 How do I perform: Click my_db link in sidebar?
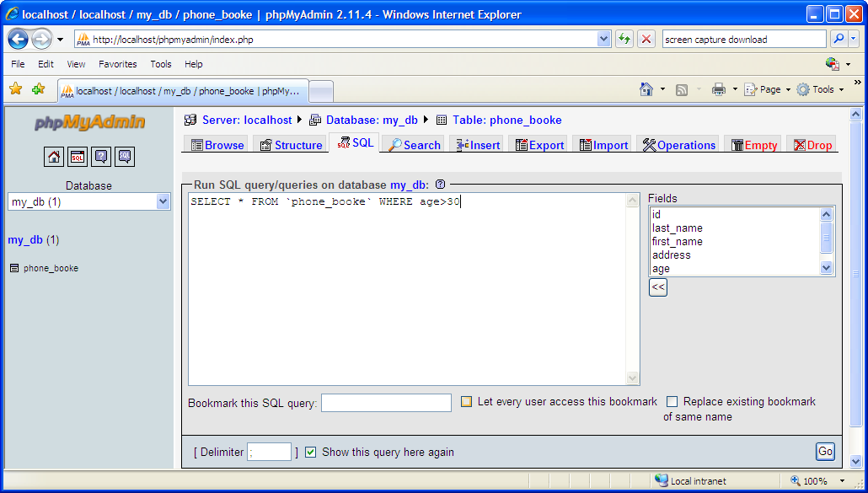coord(25,240)
